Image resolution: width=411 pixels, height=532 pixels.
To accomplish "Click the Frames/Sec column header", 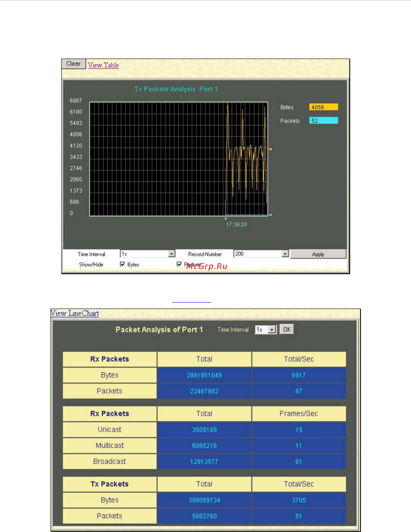I will click(x=299, y=414).
